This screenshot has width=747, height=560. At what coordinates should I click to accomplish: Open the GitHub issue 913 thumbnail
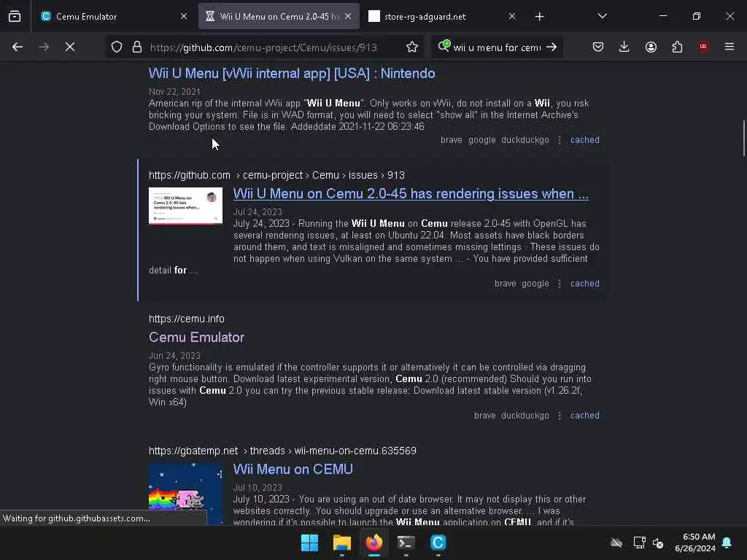(x=185, y=205)
